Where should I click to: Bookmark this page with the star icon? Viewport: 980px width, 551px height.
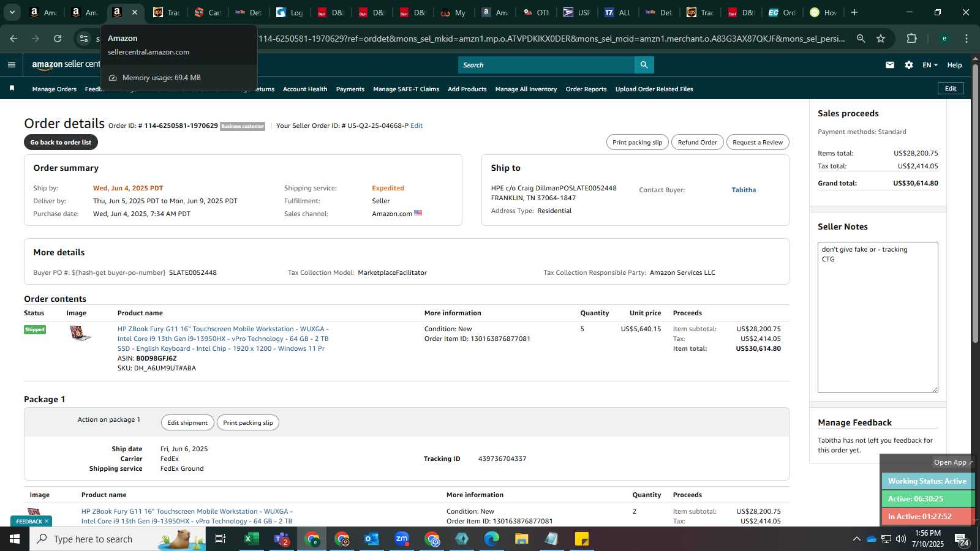(x=881, y=39)
